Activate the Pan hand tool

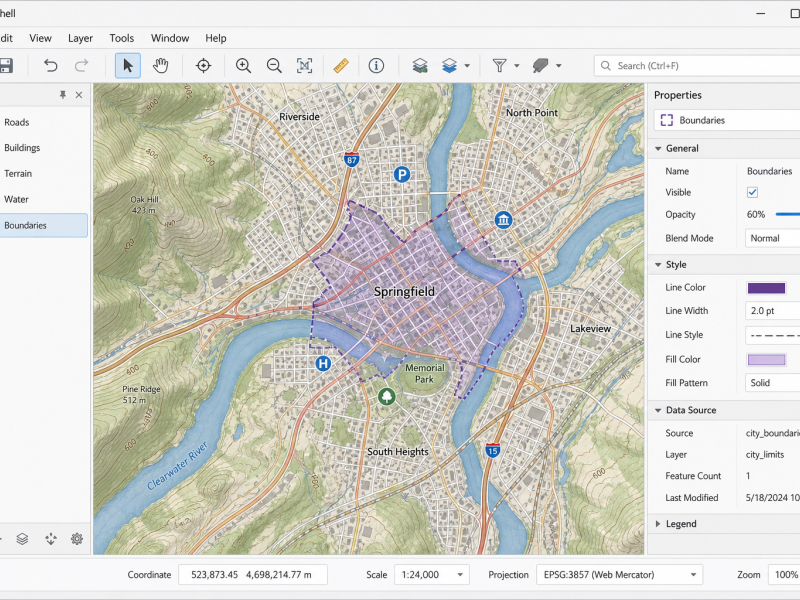pos(160,65)
